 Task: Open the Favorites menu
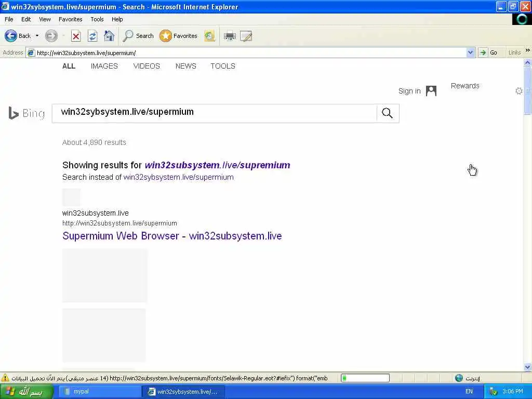pos(70,19)
